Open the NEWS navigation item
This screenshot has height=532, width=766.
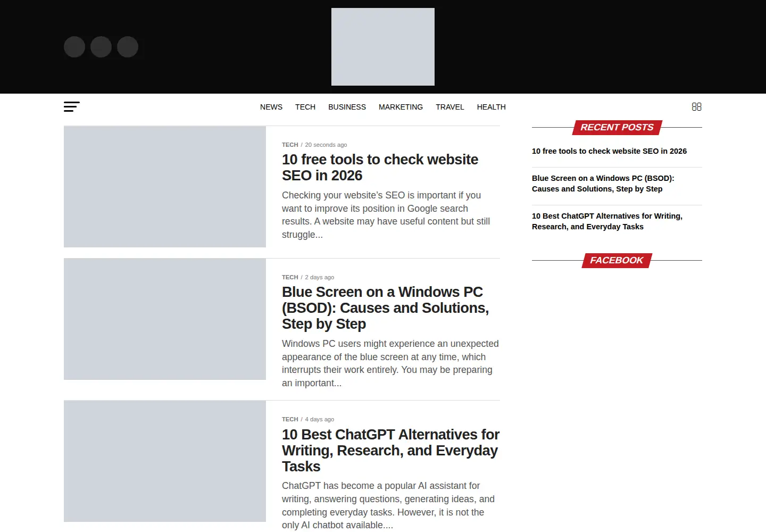point(271,107)
